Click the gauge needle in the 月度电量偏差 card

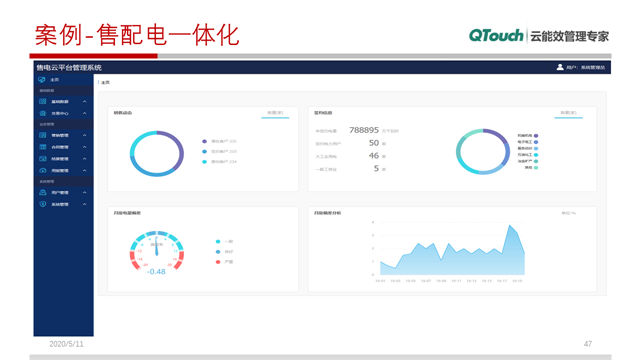pyautogui.click(x=156, y=247)
